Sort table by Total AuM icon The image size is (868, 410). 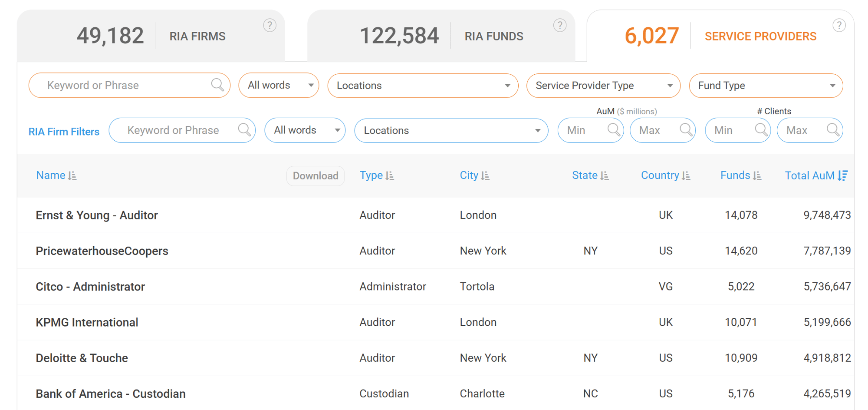pyautogui.click(x=842, y=175)
